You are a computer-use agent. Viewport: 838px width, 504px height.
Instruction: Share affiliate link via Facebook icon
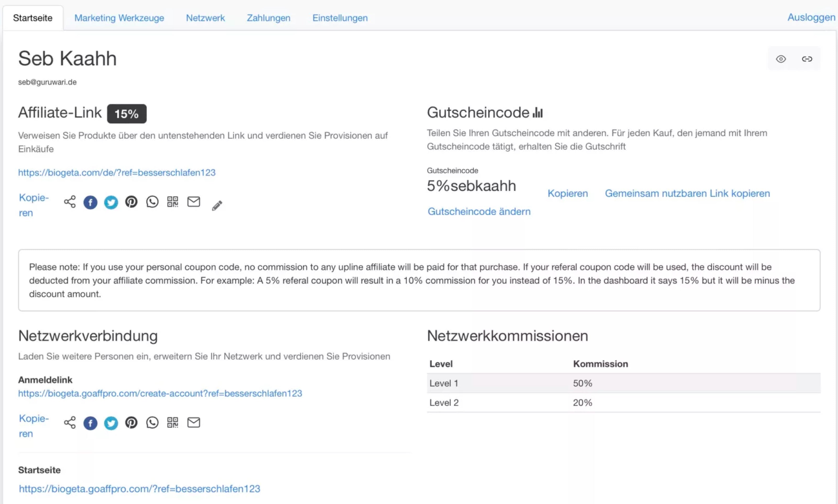90,202
